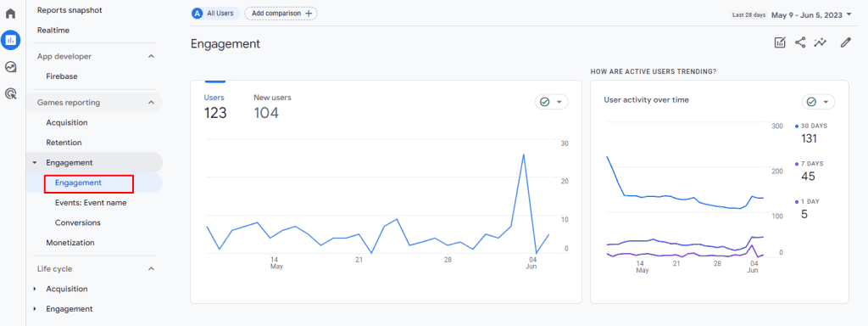Click the Add comparison button
This screenshot has width=868, height=326.
[281, 14]
